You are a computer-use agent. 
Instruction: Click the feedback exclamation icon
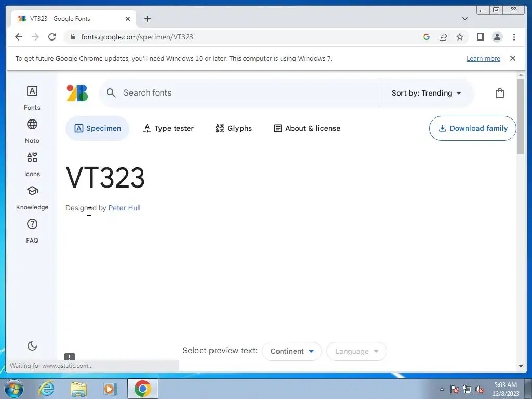tap(70, 356)
